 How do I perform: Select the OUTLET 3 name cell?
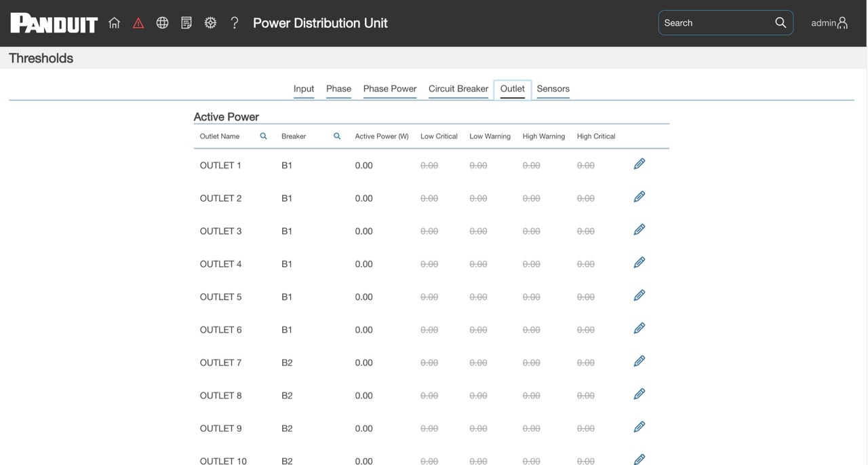point(220,231)
